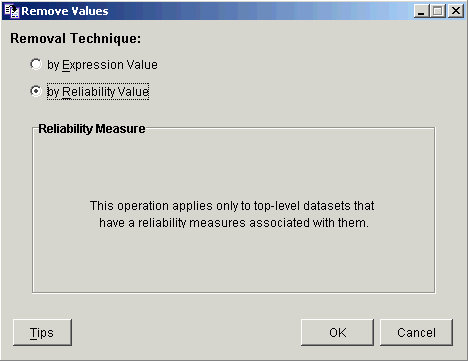Click the empty title bar area

pos(260,11)
